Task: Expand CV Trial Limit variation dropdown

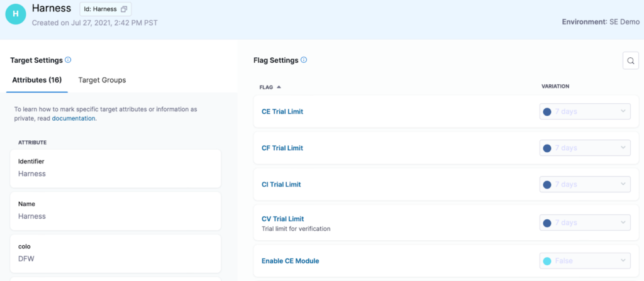Action: (585, 223)
